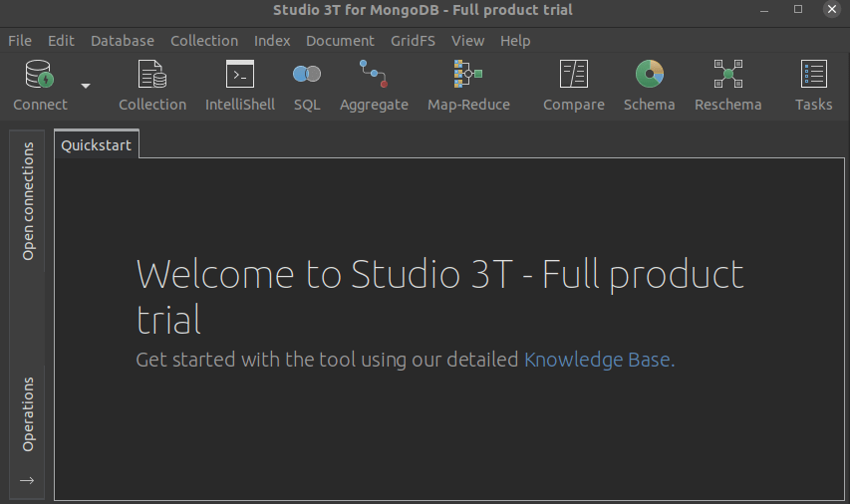Open the File menu
The height and width of the screenshot is (504, 850).
click(20, 41)
